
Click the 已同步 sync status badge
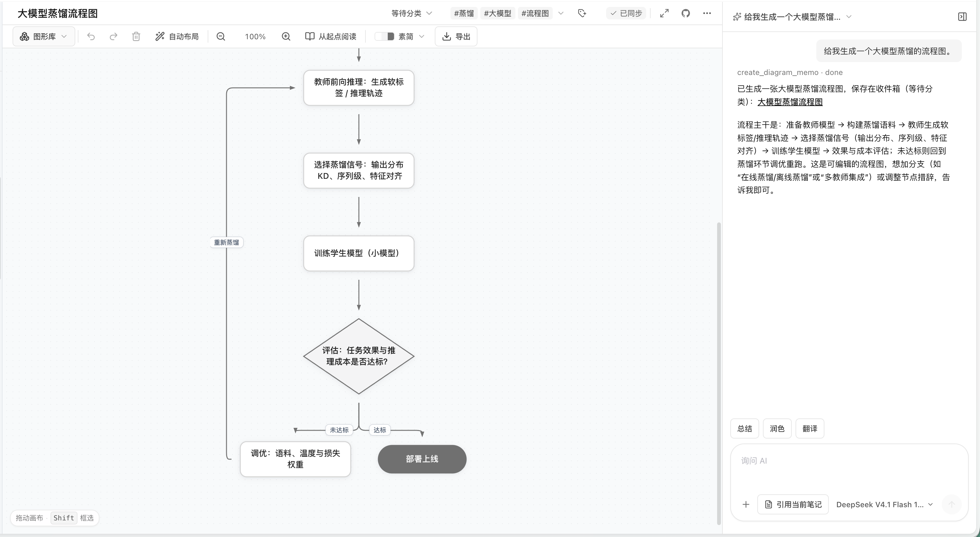(x=626, y=13)
